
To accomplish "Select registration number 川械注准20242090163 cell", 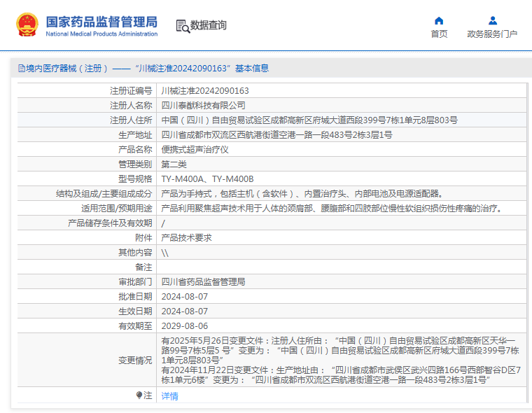I will [x=205, y=91].
